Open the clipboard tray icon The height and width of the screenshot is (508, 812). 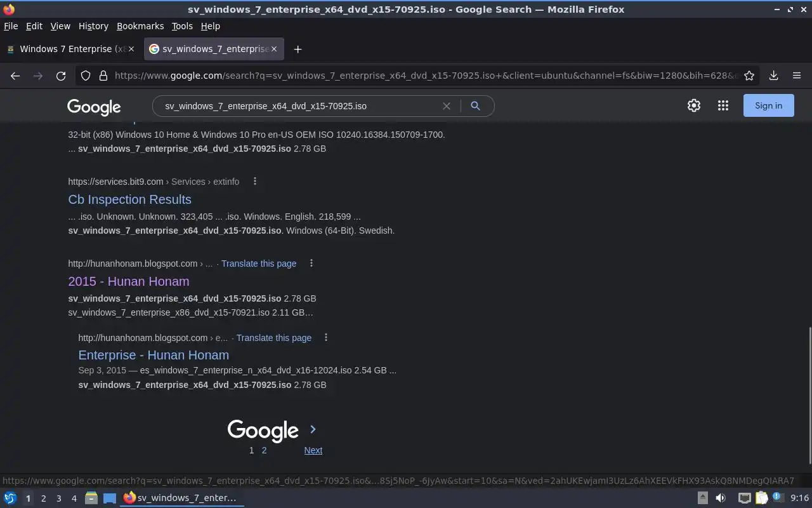[761, 498]
